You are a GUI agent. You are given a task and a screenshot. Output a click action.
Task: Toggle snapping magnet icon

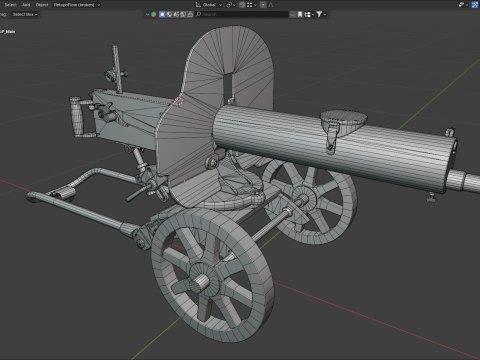tap(242, 5)
